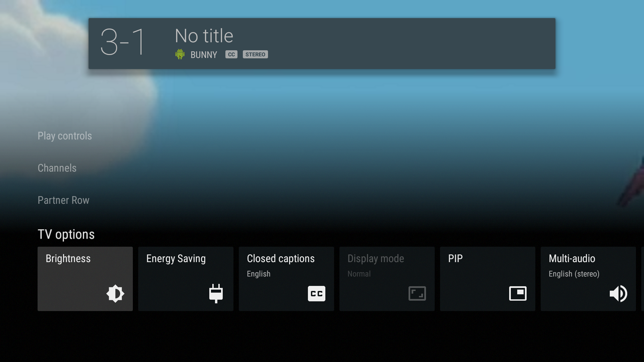Enable PIP feature

point(487,279)
